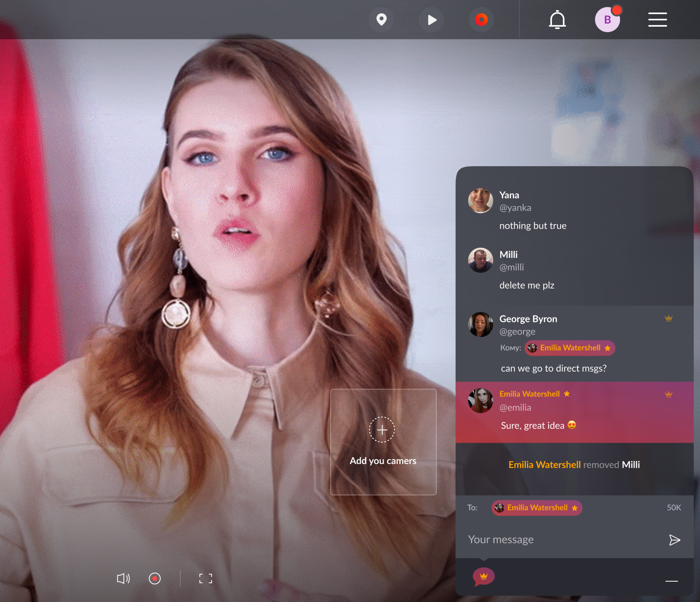Open George Byron's avatar in chat
Viewport: 700px width, 602px height.
click(480, 324)
